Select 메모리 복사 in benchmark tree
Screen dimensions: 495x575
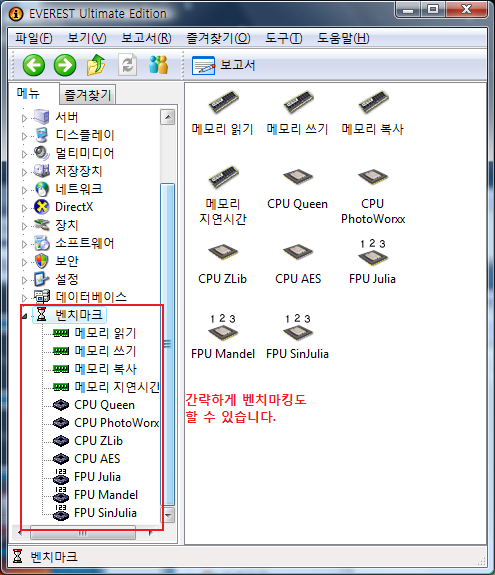[106, 369]
